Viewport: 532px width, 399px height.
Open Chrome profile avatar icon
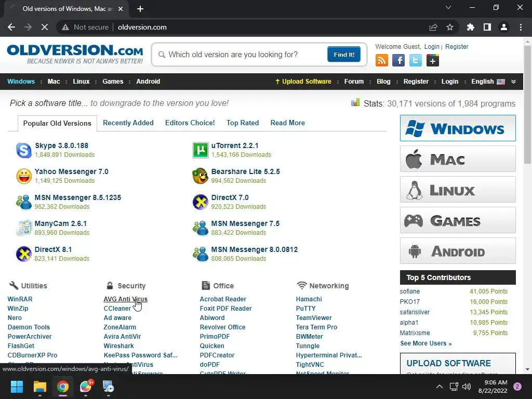[x=504, y=27]
